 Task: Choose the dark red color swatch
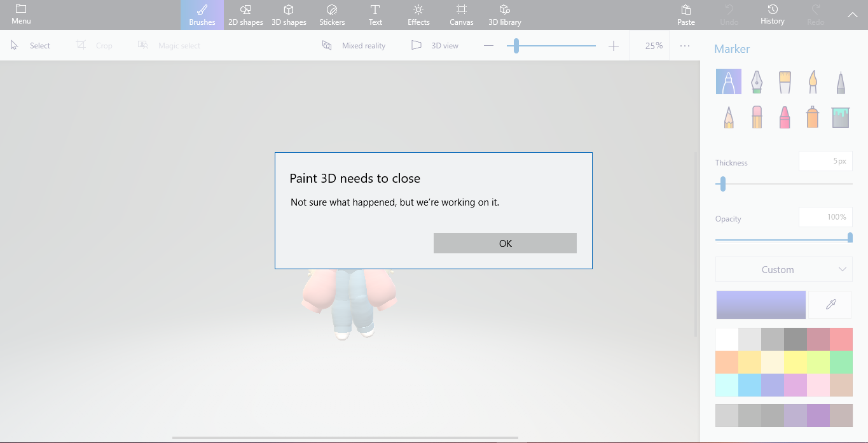[x=818, y=339]
